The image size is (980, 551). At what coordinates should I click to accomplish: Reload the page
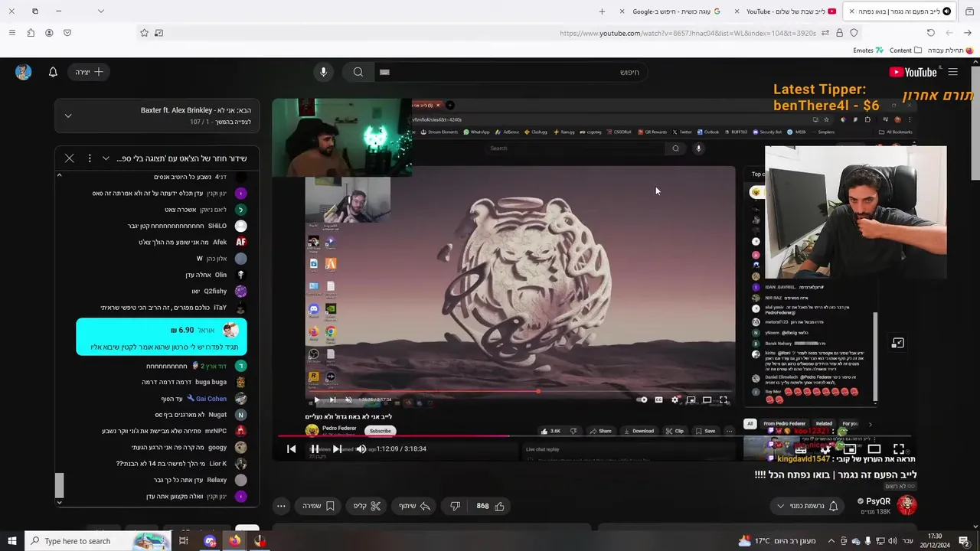(x=931, y=33)
